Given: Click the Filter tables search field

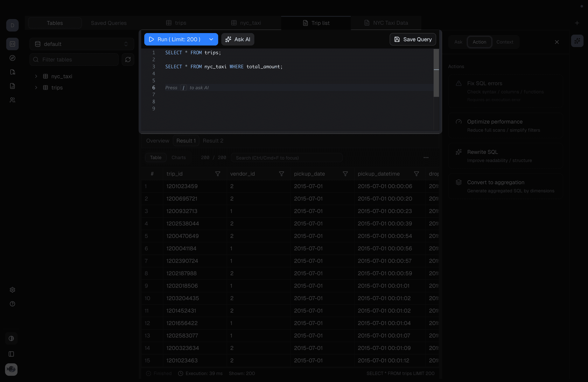Looking at the screenshot, I should click(x=74, y=60).
